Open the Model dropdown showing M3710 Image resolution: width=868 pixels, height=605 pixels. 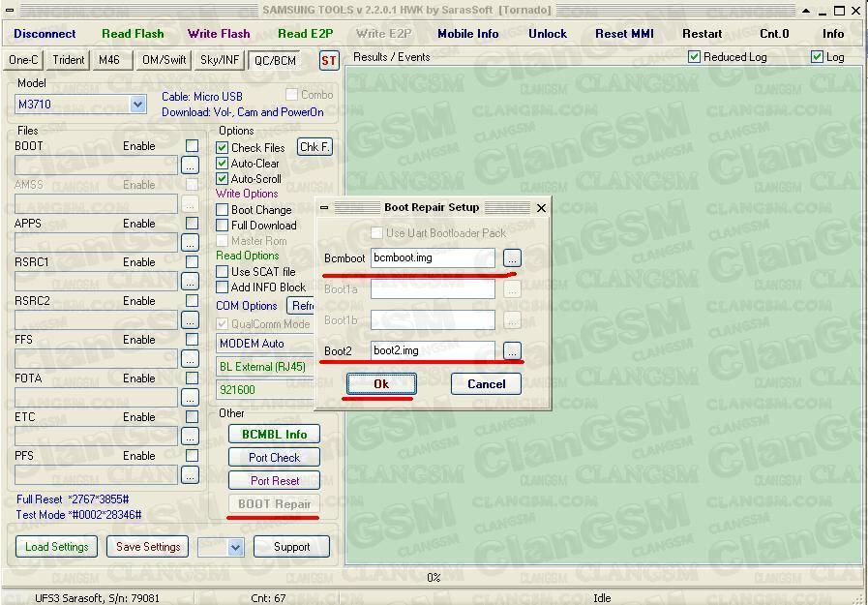(x=137, y=105)
